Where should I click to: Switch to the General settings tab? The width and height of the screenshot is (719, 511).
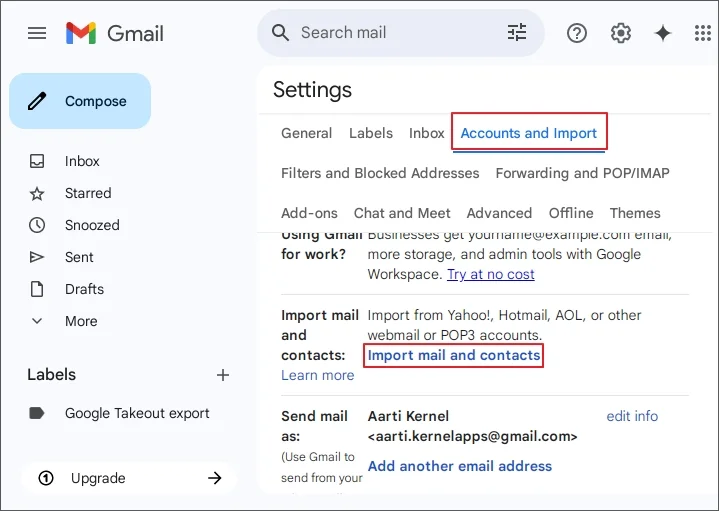(x=306, y=133)
